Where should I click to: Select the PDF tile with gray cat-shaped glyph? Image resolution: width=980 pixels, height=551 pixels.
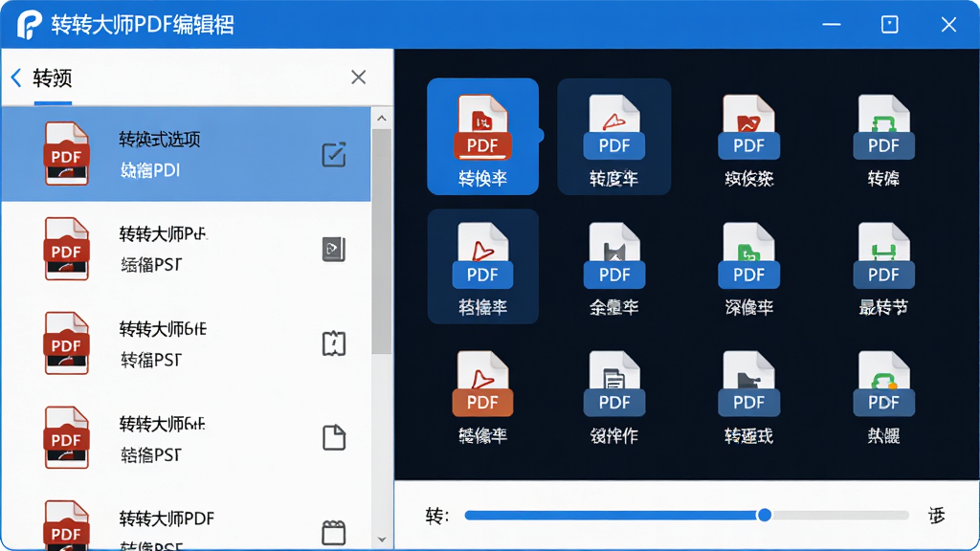click(613, 269)
